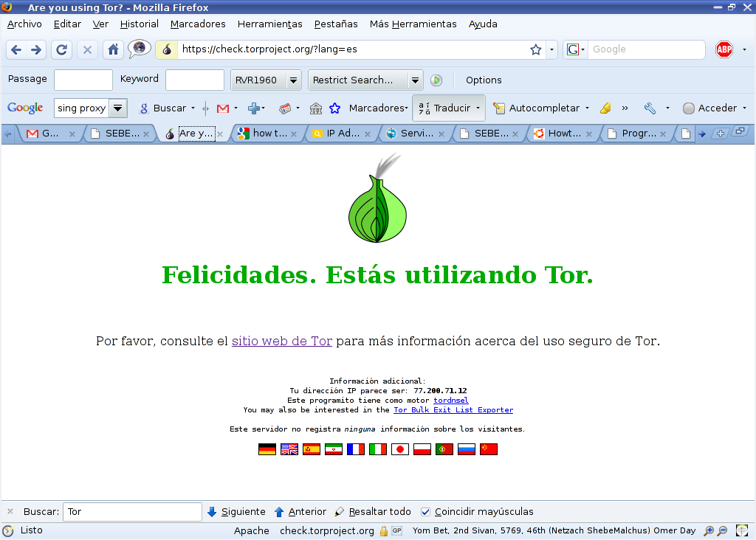Focus the Passage input field
This screenshot has width=756, height=540.
point(83,80)
